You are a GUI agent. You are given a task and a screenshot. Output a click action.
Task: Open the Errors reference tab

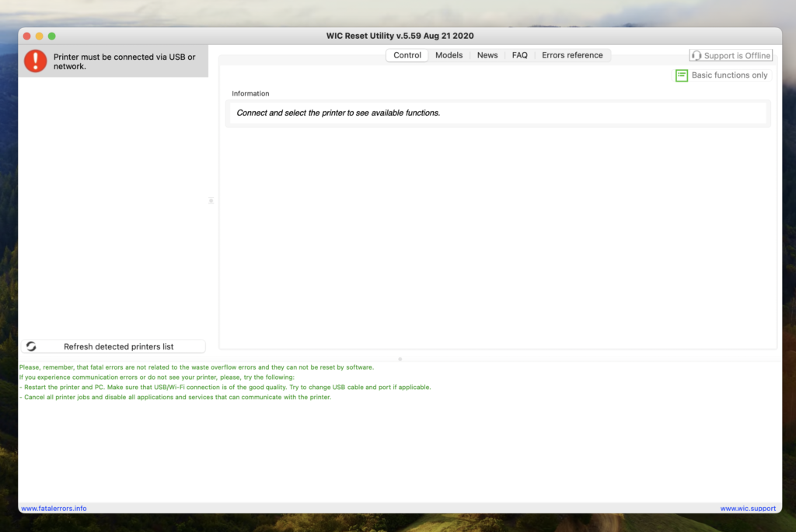pos(572,55)
